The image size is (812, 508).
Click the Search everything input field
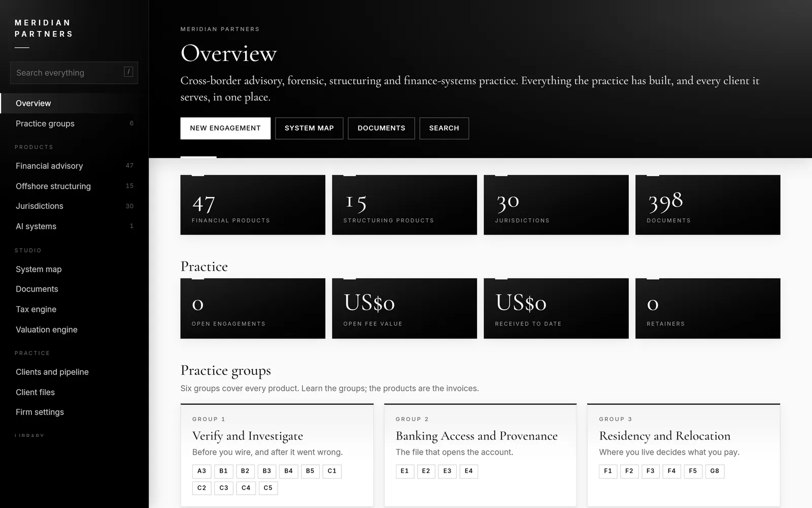click(x=74, y=73)
